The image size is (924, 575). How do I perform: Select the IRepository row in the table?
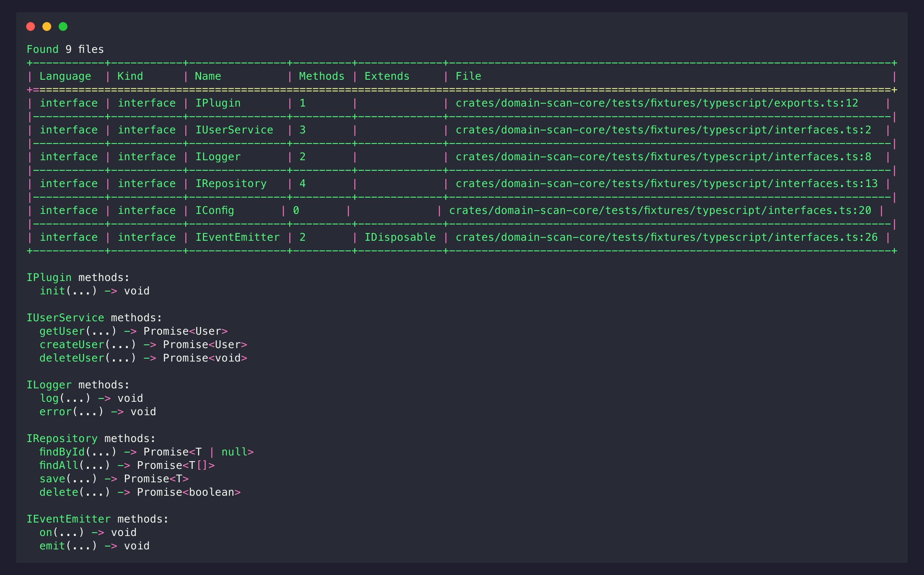point(231,183)
